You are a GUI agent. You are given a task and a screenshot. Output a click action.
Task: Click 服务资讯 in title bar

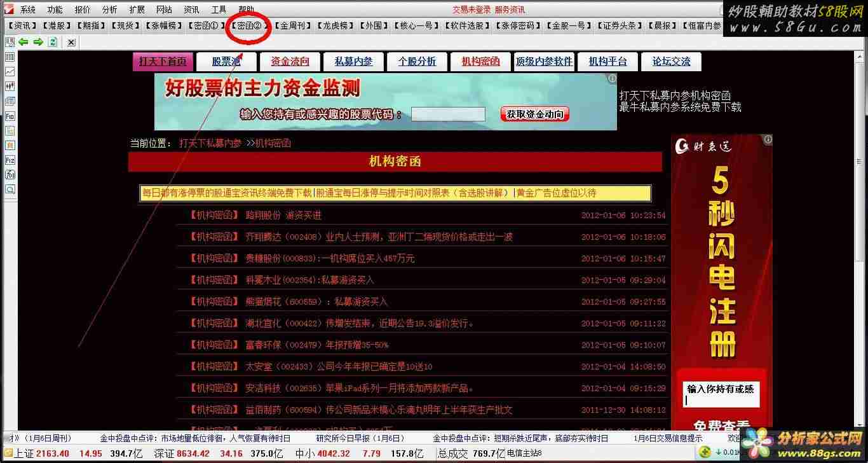(510, 10)
